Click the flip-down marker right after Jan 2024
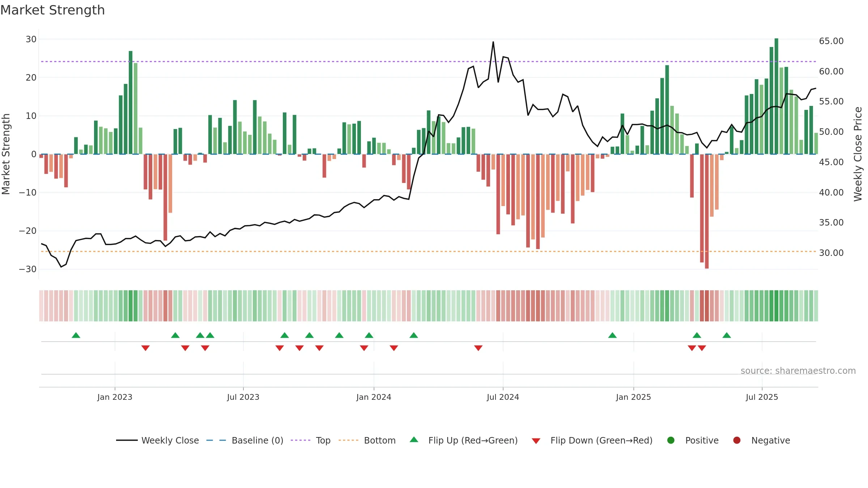The width and height of the screenshot is (868, 488). pyautogui.click(x=394, y=348)
